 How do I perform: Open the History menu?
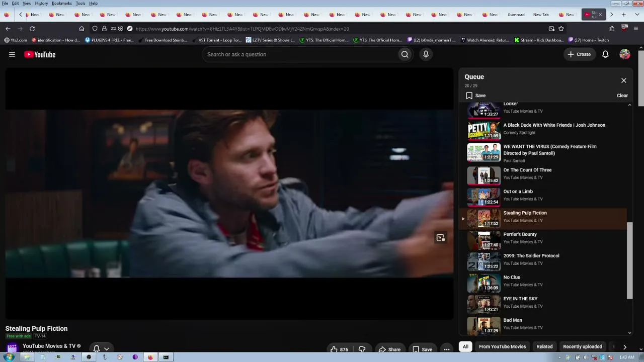(41, 4)
